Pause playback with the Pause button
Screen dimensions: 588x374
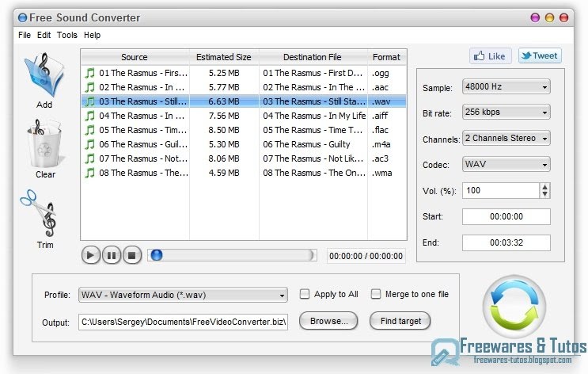pyautogui.click(x=112, y=255)
